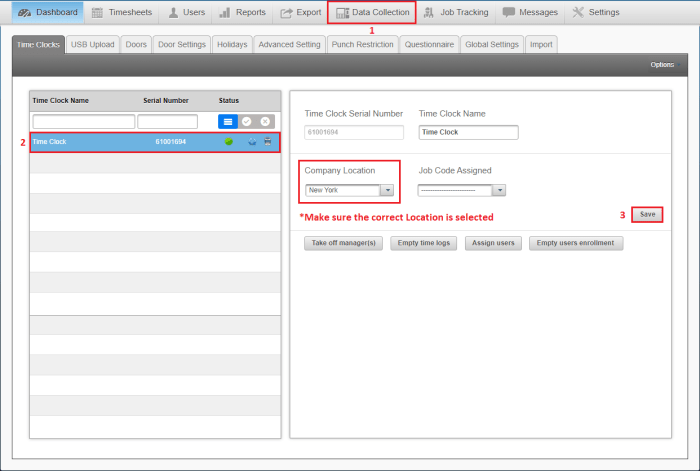The height and width of the screenshot is (471, 700).
Task: Open the Timesheets section
Action: coord(121,12)
